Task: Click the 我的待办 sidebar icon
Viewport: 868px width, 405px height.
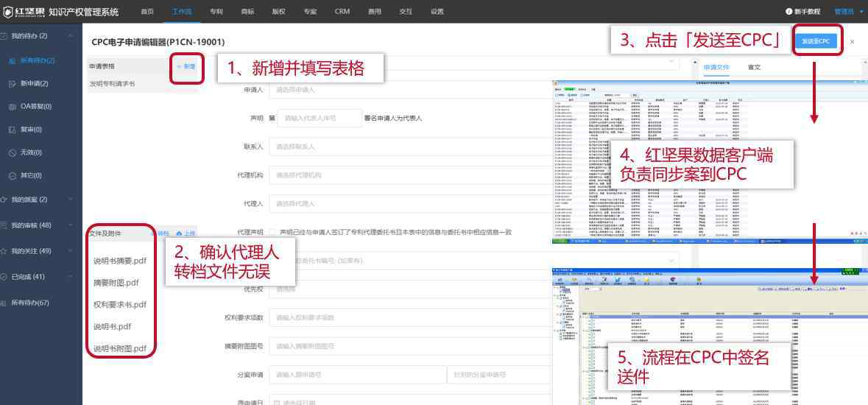Action: click(x=4, y=36)
